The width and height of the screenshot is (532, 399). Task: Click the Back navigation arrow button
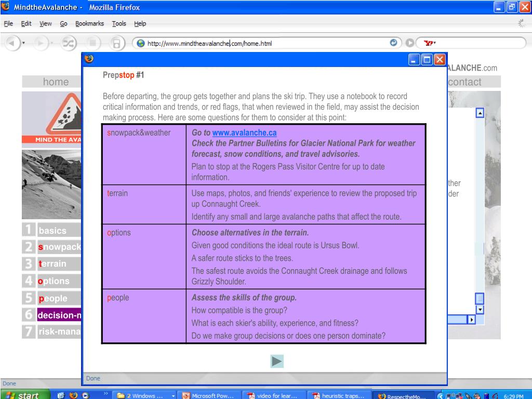coord(12,43)
